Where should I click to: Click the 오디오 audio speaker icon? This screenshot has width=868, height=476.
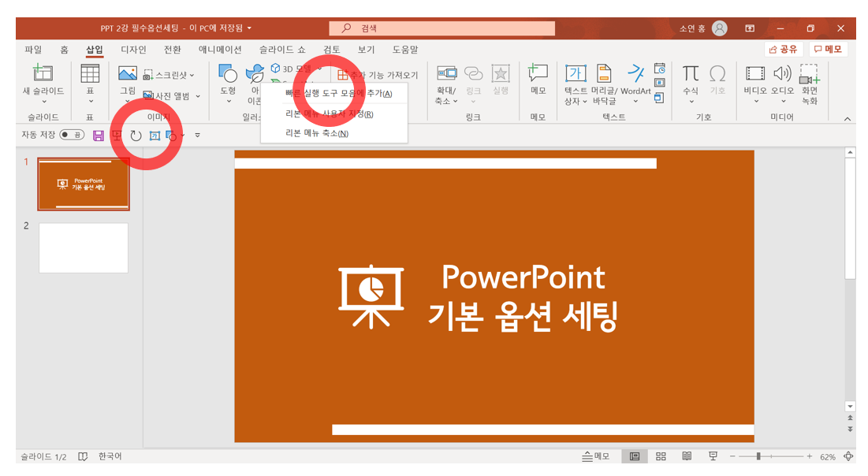click(782, 73)
